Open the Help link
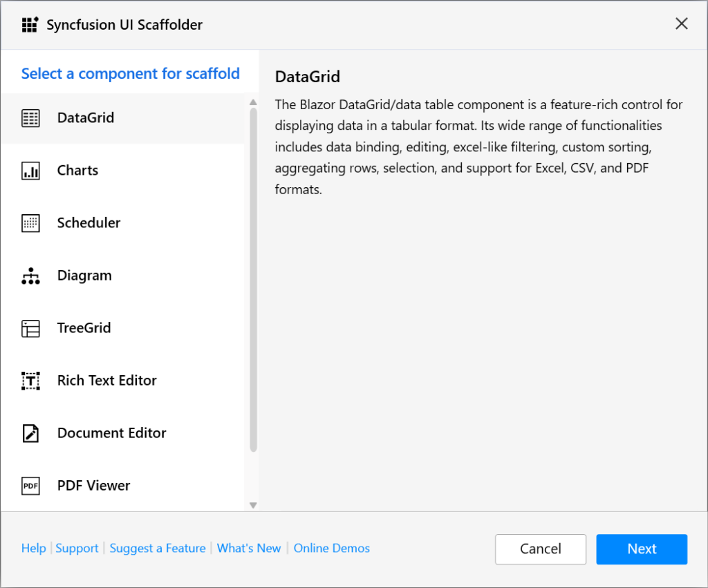Screen dimensions: 708x588 click(x=33, y=548)
